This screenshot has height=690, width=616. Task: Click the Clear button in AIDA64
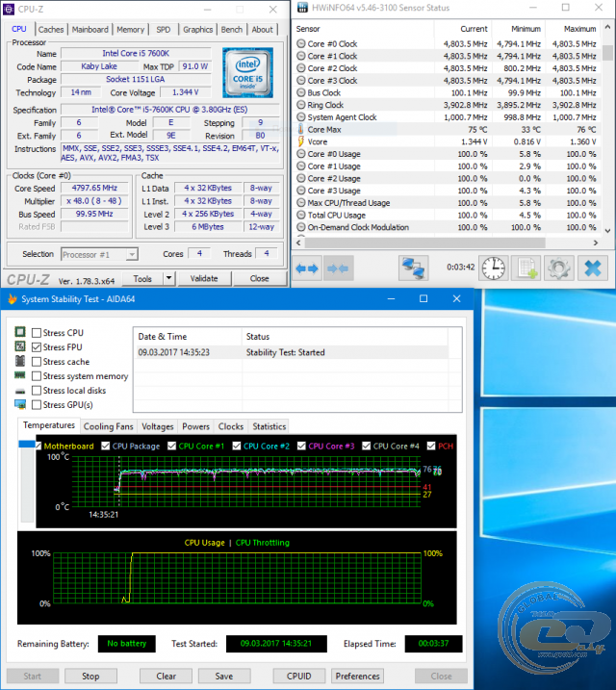click(x=166, y=676)
